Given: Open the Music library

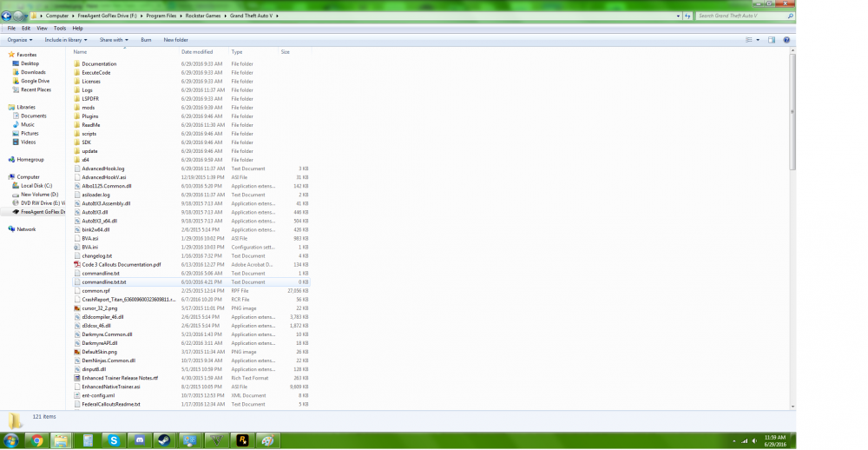Looking at the screenshot, I should 28,125.
